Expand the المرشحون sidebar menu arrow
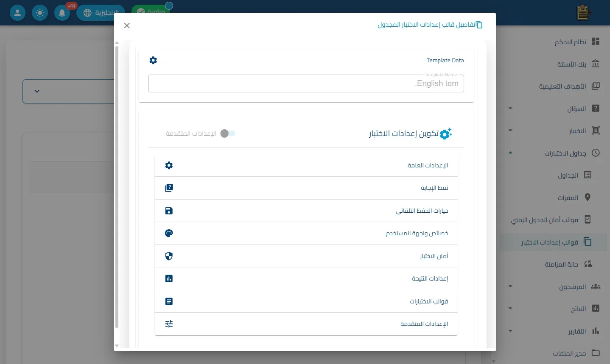 510,286
